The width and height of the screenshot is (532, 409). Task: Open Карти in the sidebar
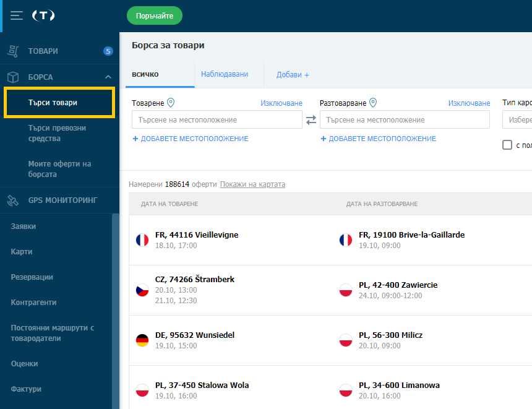click(x=22, y=252)
